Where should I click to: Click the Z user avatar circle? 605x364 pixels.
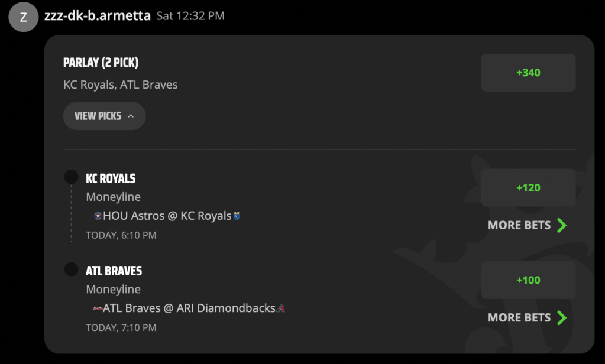click(x=24, y=17)
